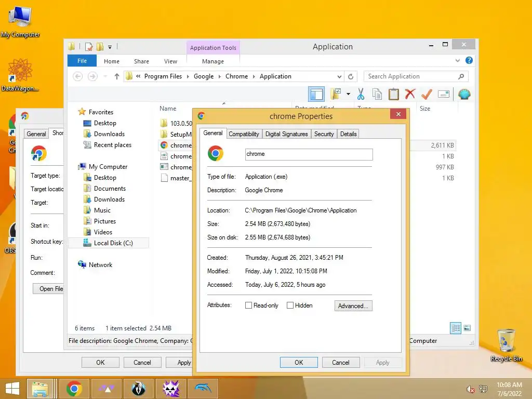Image resolution: width=532 pixels, height=399 pixels.
Task: Open the File ribbon menu
Action: [x=82, y=61]
